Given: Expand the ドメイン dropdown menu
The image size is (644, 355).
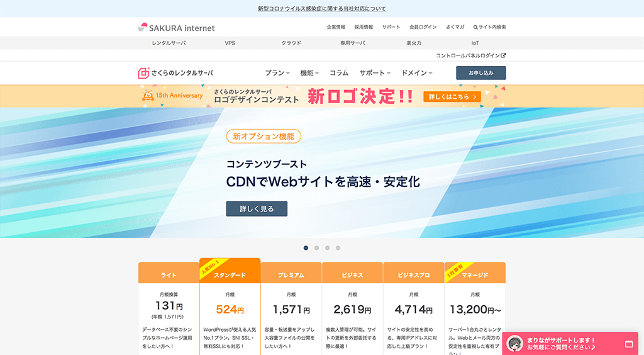Looking at the screenshot, I should [x=416, y=73].
